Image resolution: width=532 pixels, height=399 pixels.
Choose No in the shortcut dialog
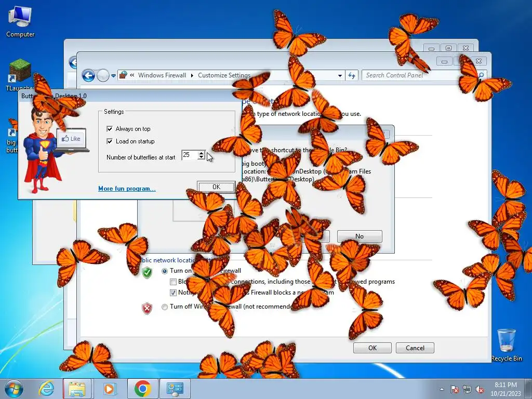click(x=360, y=236)
